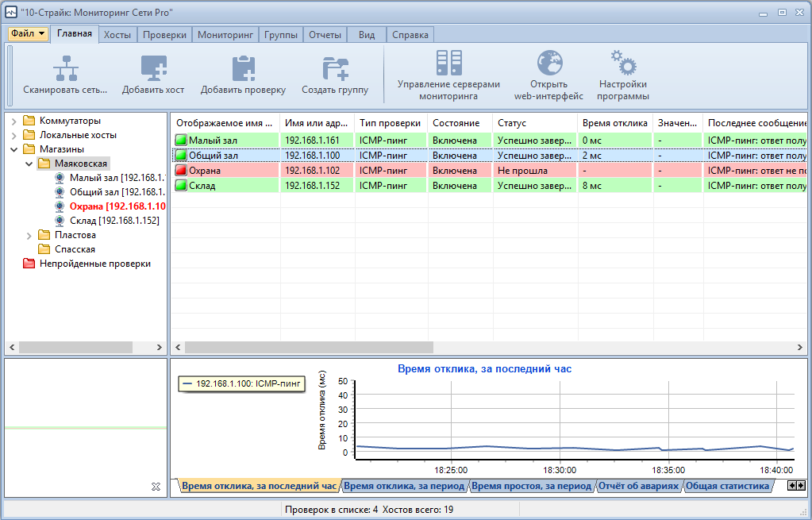
Task: Open program settings gears icon
Action: (x=623, y=64)
